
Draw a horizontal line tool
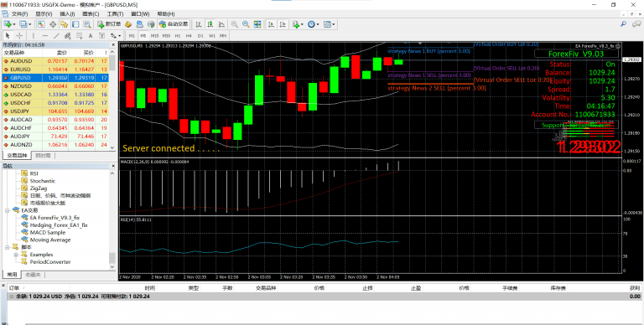pos(45,36)
